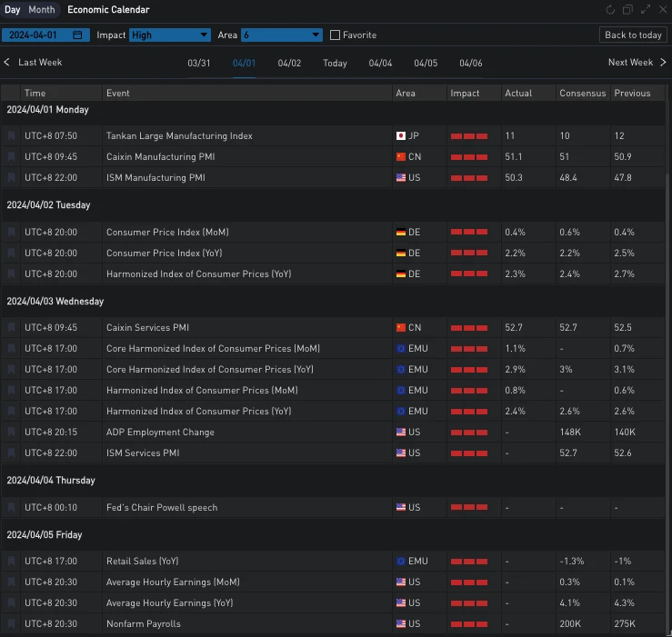The width and height of the screenshot is (672, 637).
Task: Click the 2024-04-01 date input field
Action: coord(37,35)
